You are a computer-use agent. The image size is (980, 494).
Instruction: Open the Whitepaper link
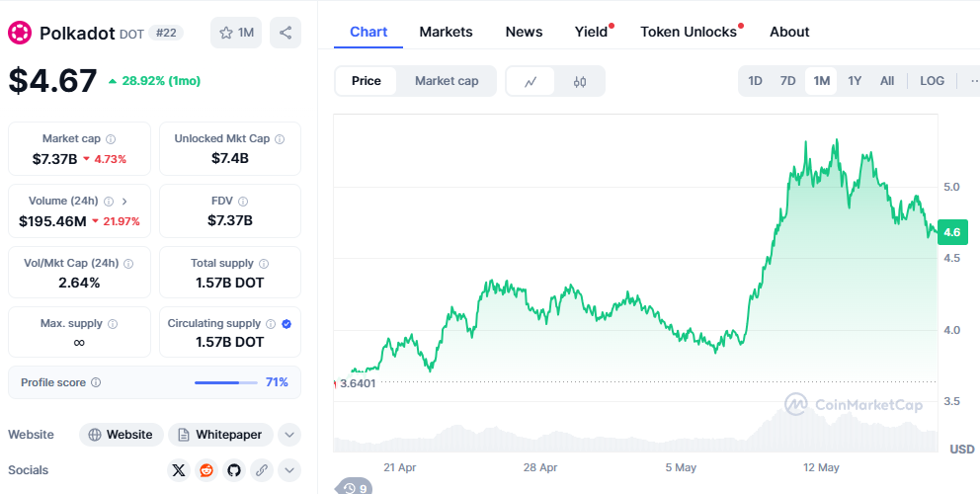220,435
